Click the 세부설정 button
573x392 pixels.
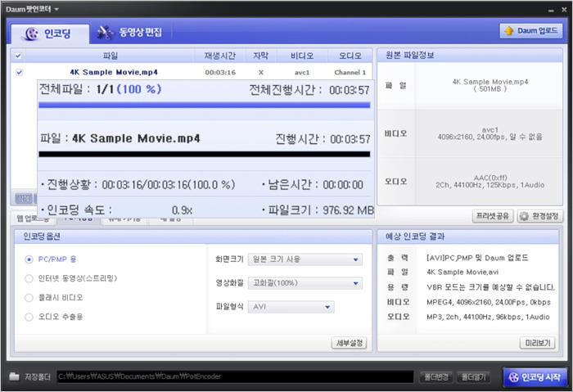point(349,343)
